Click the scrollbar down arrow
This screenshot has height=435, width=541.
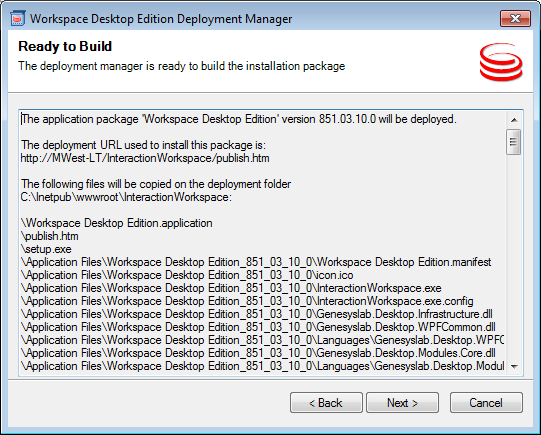514,366
